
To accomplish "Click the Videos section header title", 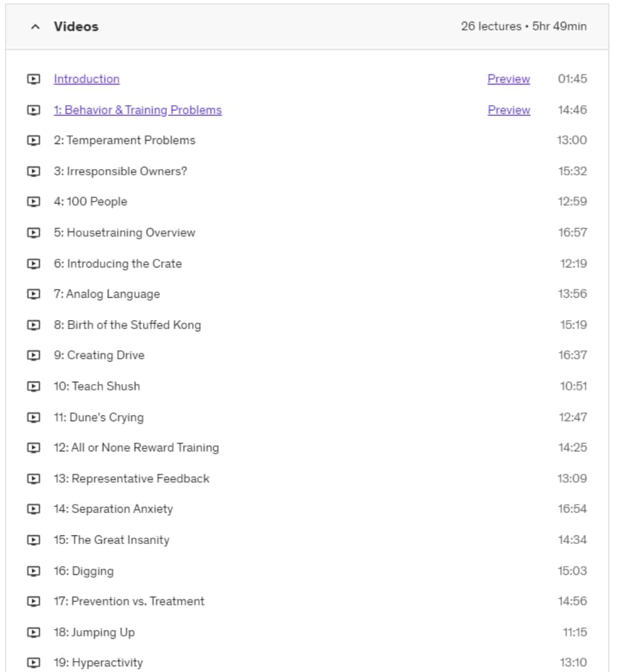I will click(77, 26).
